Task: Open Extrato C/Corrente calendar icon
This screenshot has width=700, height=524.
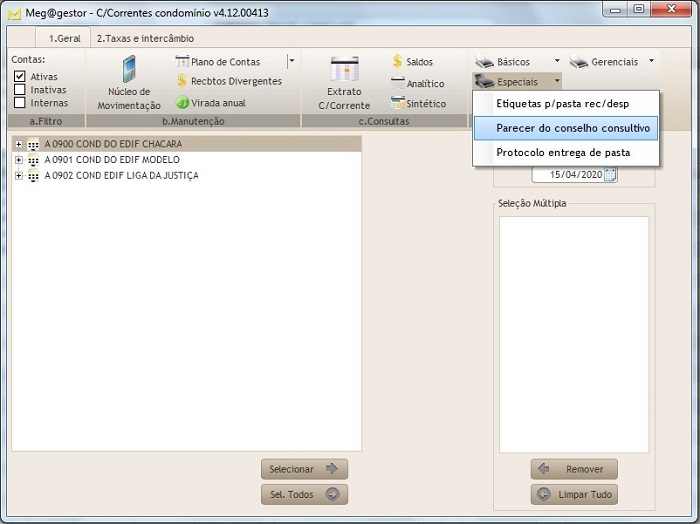Action: pyautogui.click(x=344, y=69)
